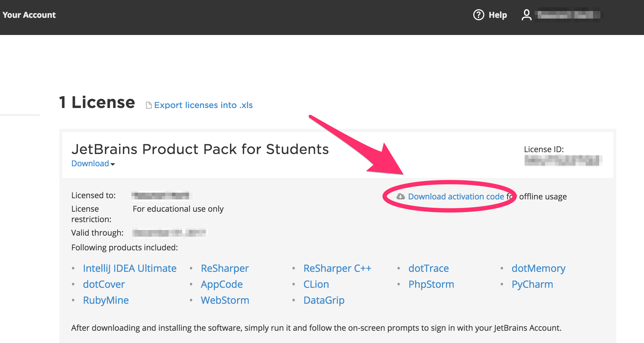The image size is (644, 343).
Task: Open the RubyMine product link
Action: pyautogui.click(x=106, y=300)
